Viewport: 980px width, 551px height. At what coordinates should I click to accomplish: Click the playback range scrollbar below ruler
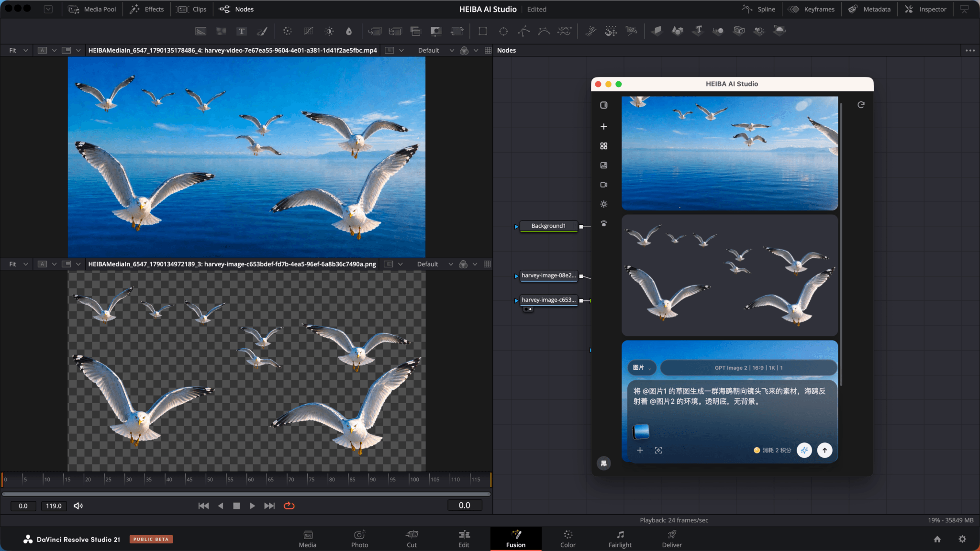[x=246, y=494]
